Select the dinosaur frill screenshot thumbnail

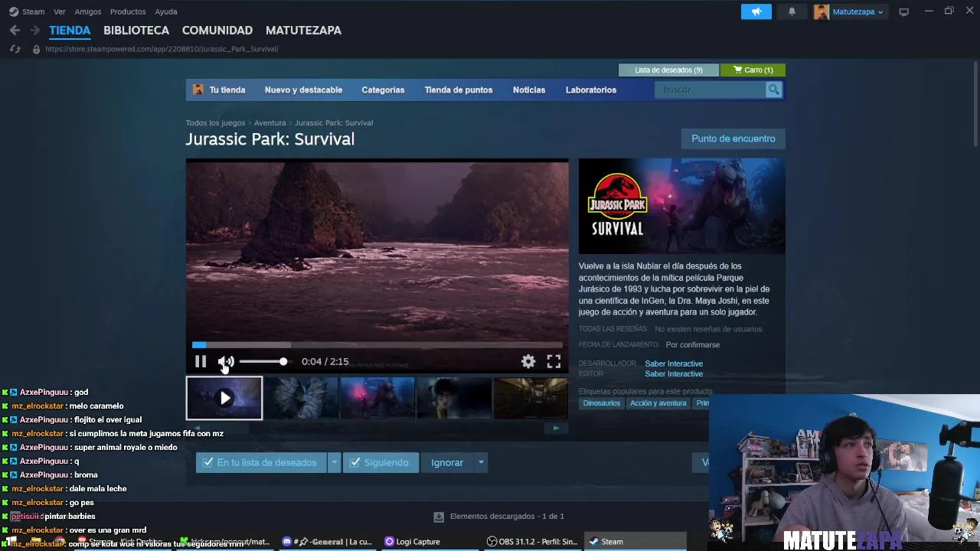301,398
